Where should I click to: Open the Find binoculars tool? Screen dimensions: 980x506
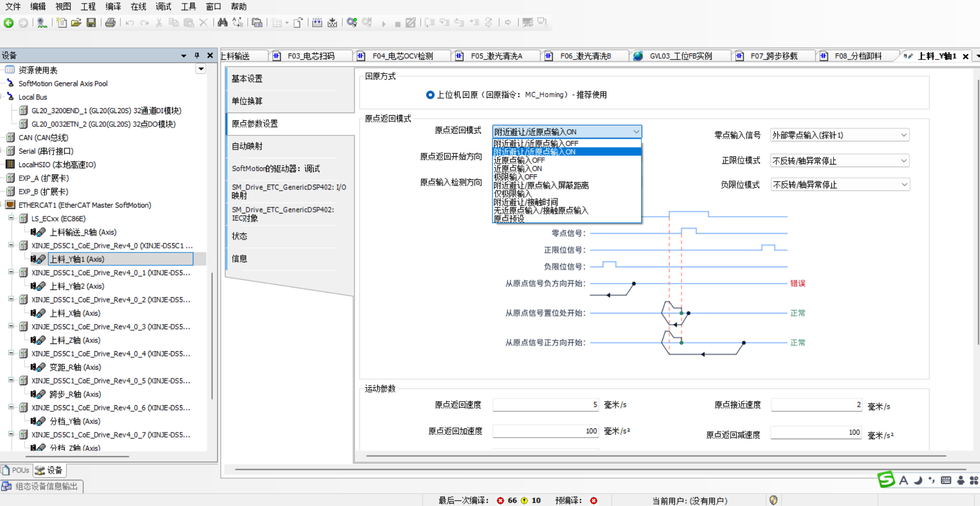coord(222,23)
